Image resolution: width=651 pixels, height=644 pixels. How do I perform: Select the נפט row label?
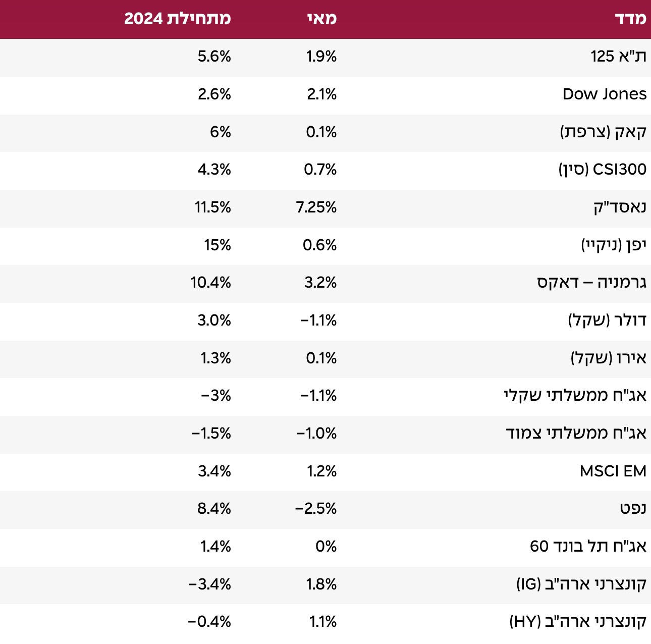tap(633, 509)
